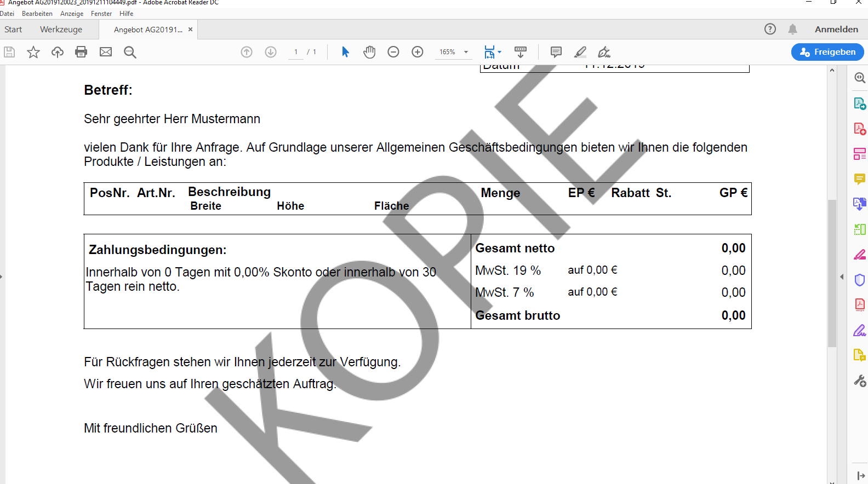Screen dimensions: 868x484
Task: Upload the file via the cloud icon
Action: point(58,52)
